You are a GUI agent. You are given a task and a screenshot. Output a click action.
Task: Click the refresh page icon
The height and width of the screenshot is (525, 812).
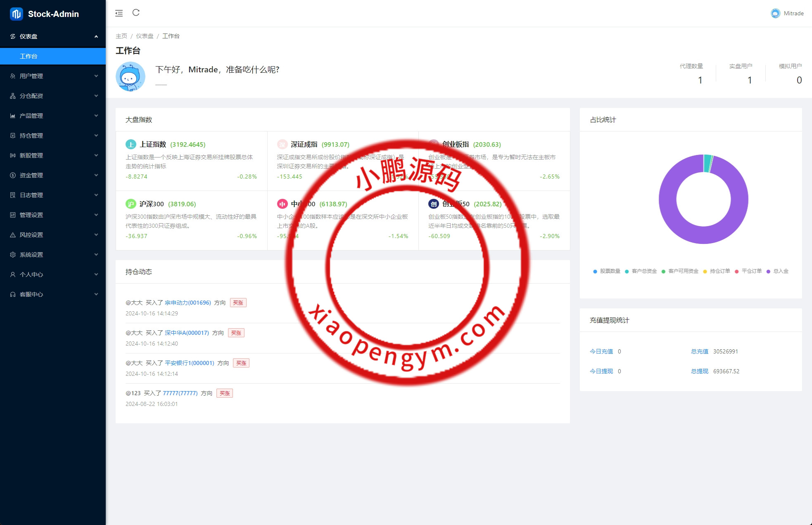(136, 13)
